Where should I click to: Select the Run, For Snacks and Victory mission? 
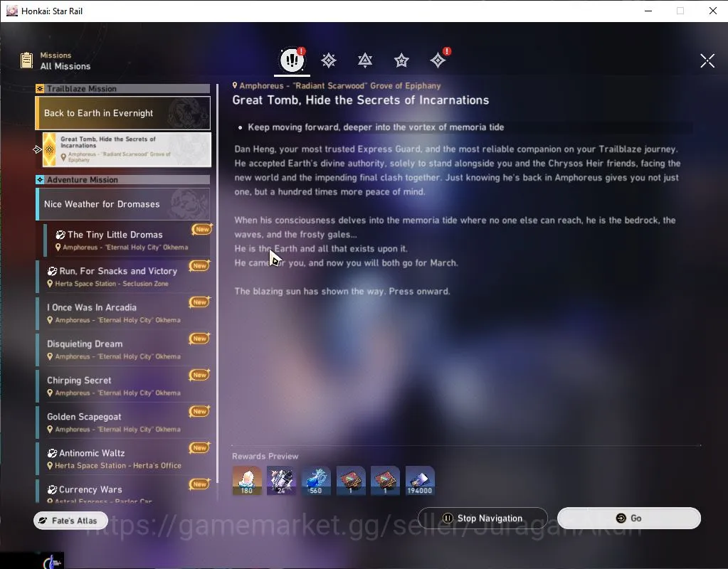coord(124,277)
